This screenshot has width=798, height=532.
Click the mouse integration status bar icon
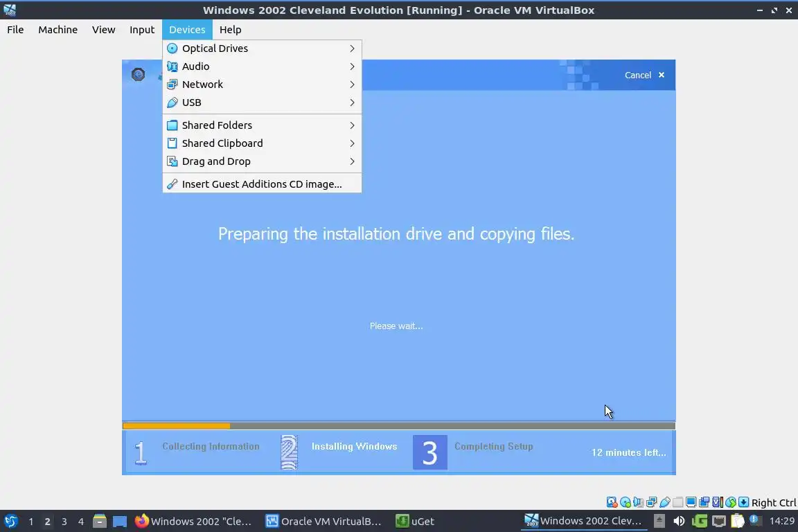[x=730, y=502]
